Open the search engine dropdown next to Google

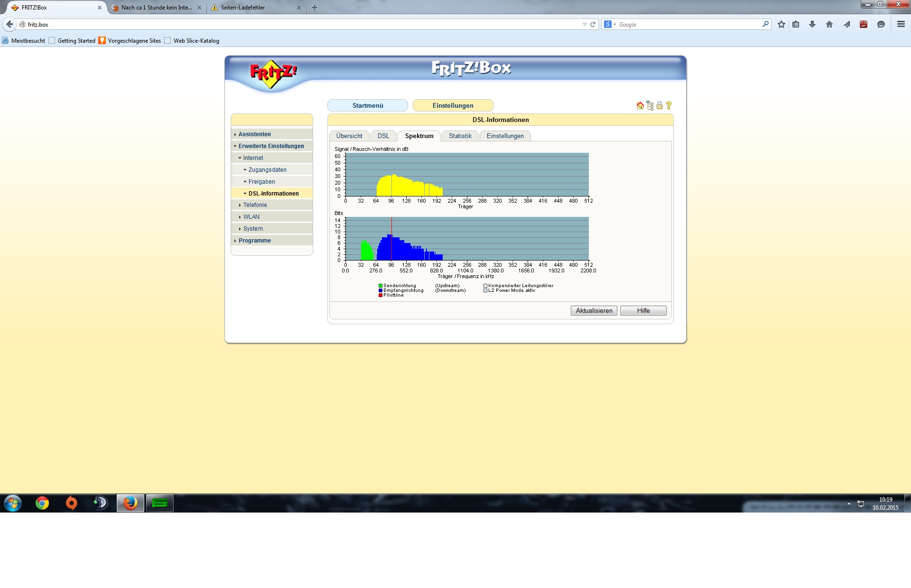(x=610, y=24)
